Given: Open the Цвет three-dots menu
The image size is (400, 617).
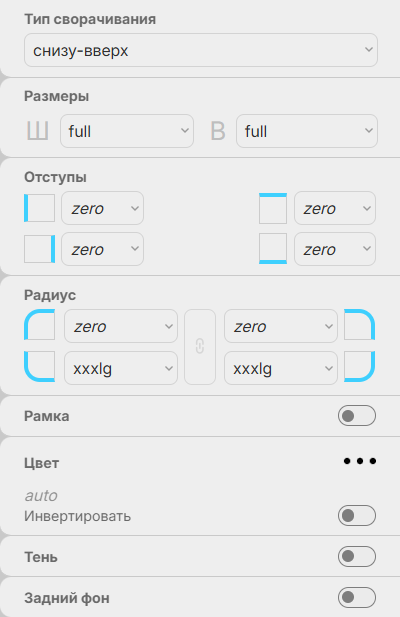Looking at the screenshot, I should pyautogui.click(x=359, y=461).
